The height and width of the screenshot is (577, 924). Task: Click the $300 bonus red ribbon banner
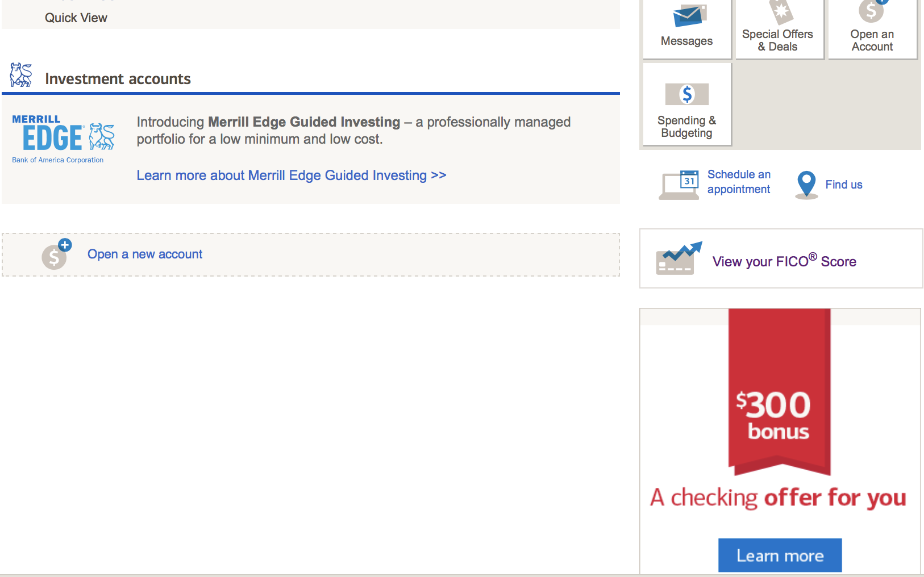click(780, 392)
